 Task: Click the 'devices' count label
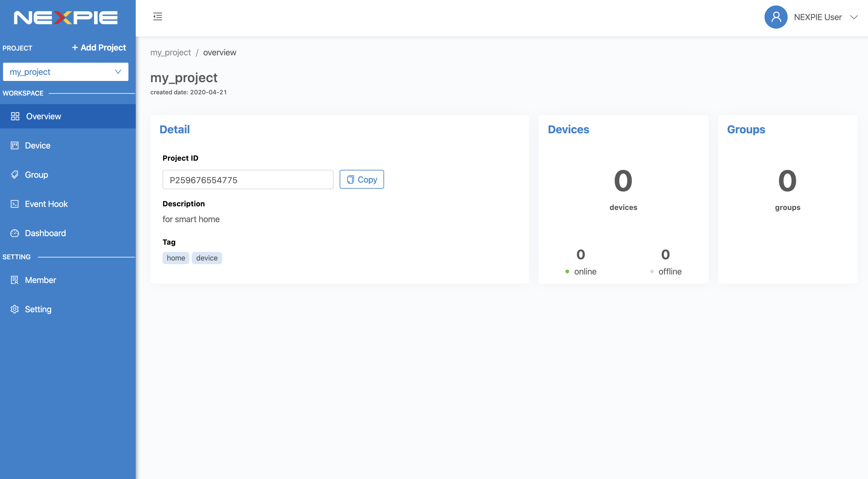(x=623, y=208)
